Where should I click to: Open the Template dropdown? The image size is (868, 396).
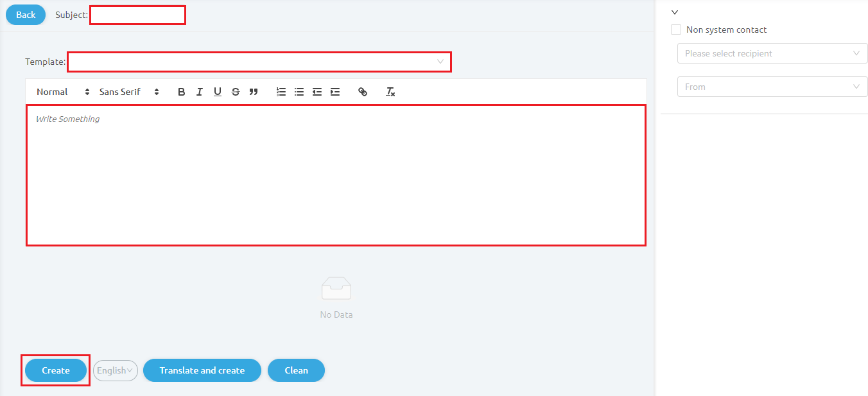(259, 62)
